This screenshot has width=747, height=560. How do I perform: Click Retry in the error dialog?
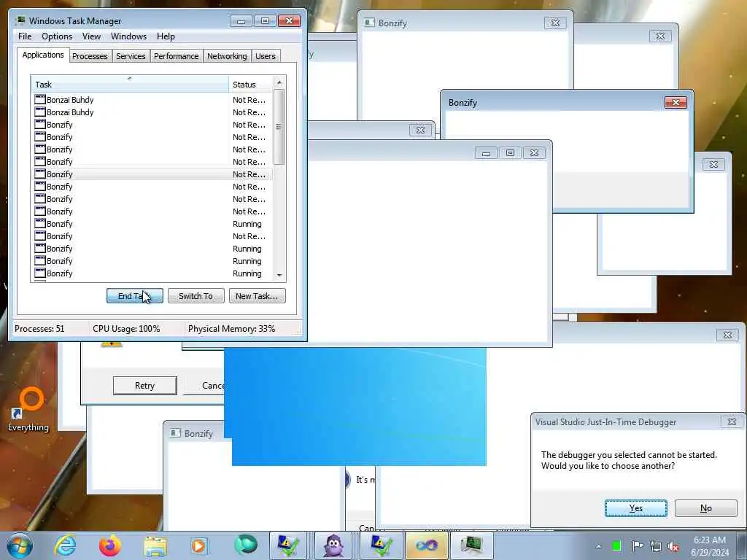tap(145, 385)
